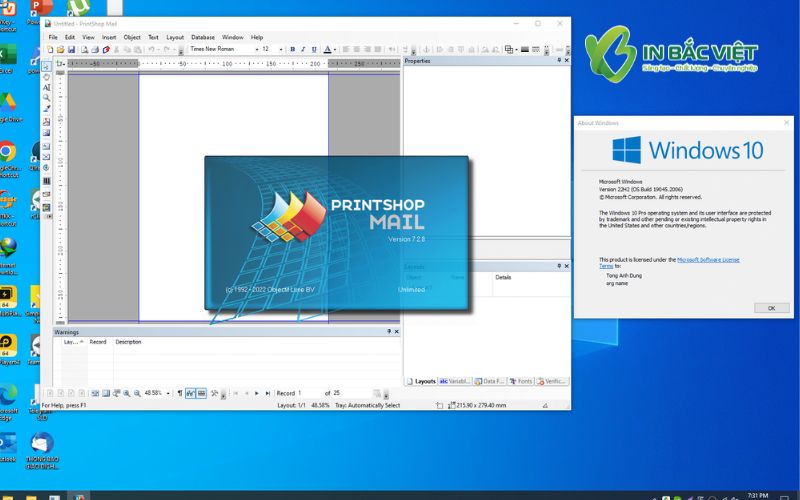Switch to the Variables tab
The height and width of the screenshot is (500, 800).
pyautogui.click(x=455, y=381)
